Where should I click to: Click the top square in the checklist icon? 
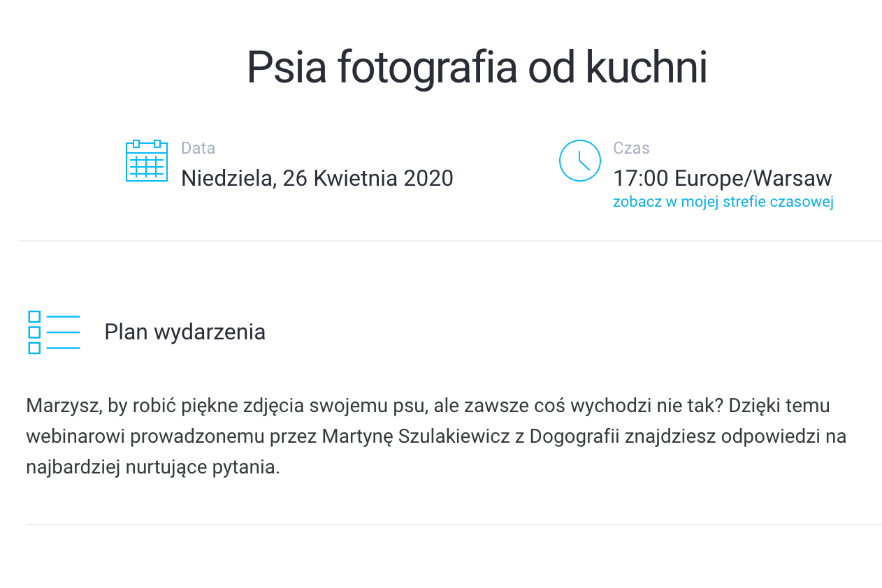(34, 317)
